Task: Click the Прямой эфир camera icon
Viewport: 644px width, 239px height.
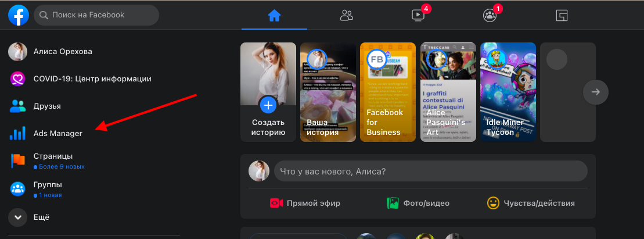Action: click(x=276, y=203)
